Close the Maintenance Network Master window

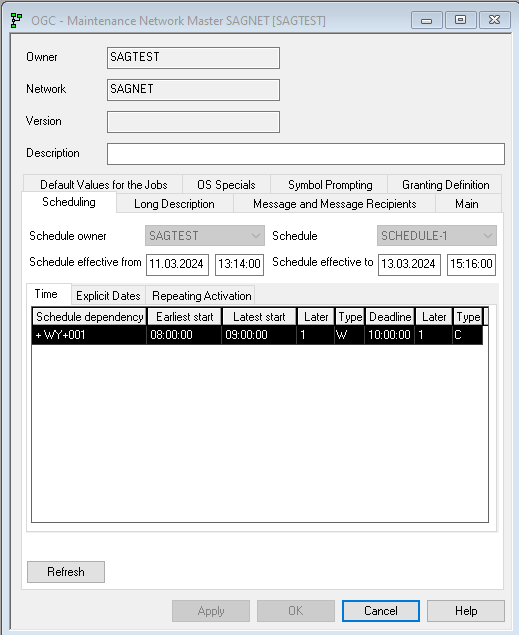pyautogui.click(x=494, y=20)
